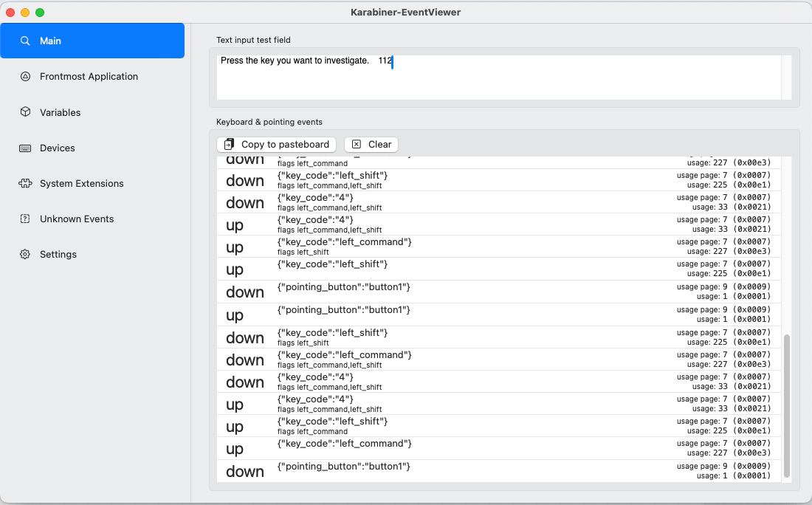
Task: Open the Variables section
Action: [92, 112]
